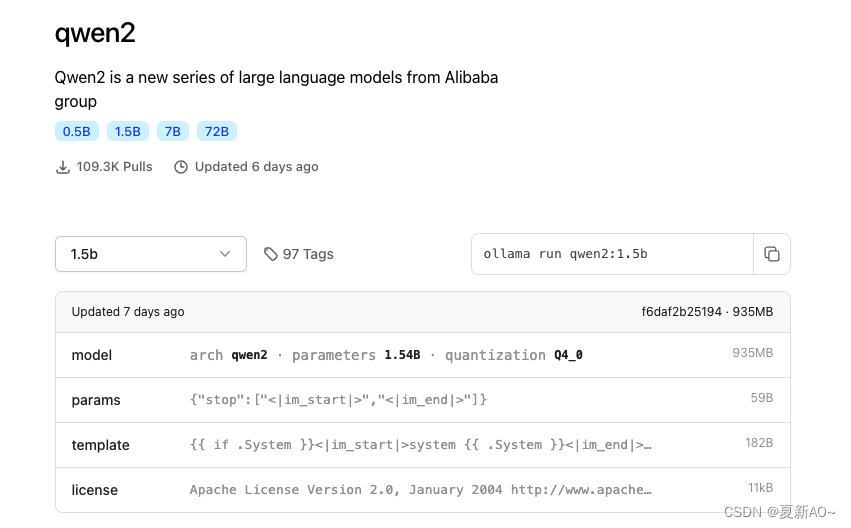
Task: Open the 1.5b version dropdown
Action: (151, 254)
